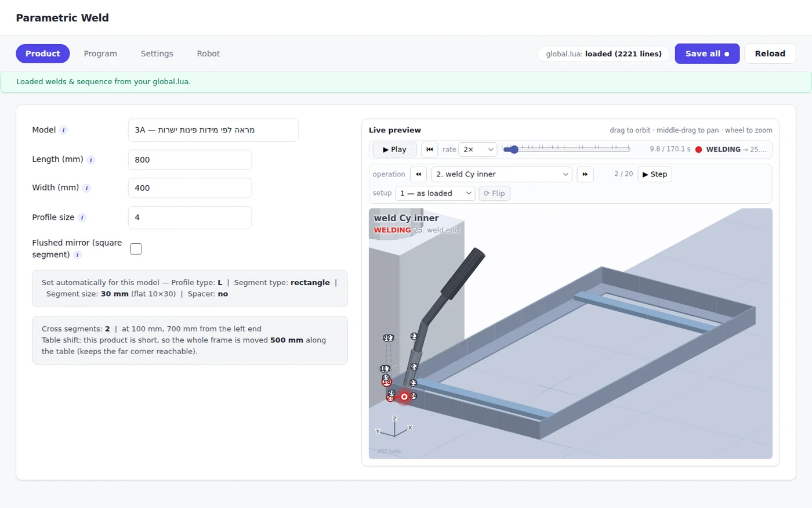Show info for Profile size
812x508 pixels.
pyautogui.click(x=82, y=218)
